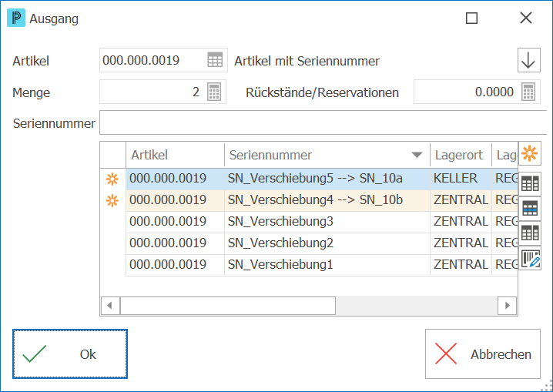Click grid scrollbar right arrow
553x392 pixels.
[507, 305]
